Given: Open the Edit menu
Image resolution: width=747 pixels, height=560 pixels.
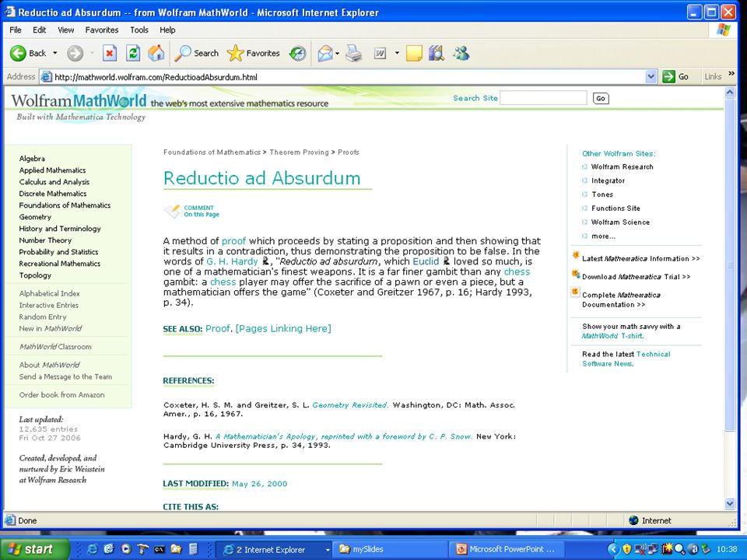Looking at the screenshot, I should tap(39, 30).
